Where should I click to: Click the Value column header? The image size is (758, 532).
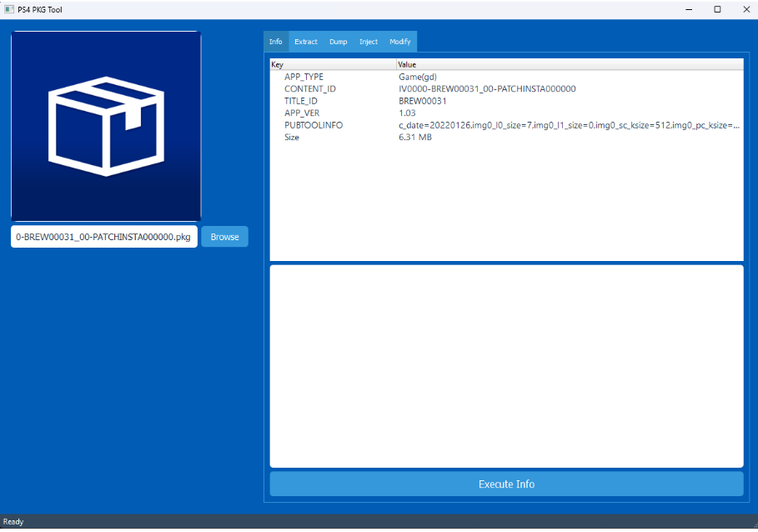(x=569, y=64)
